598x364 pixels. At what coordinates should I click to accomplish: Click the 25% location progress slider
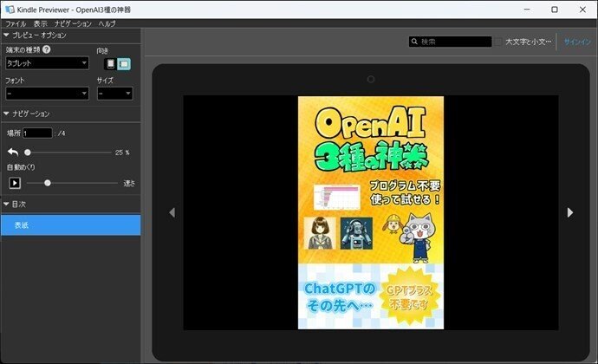click(x=68, y=153)
